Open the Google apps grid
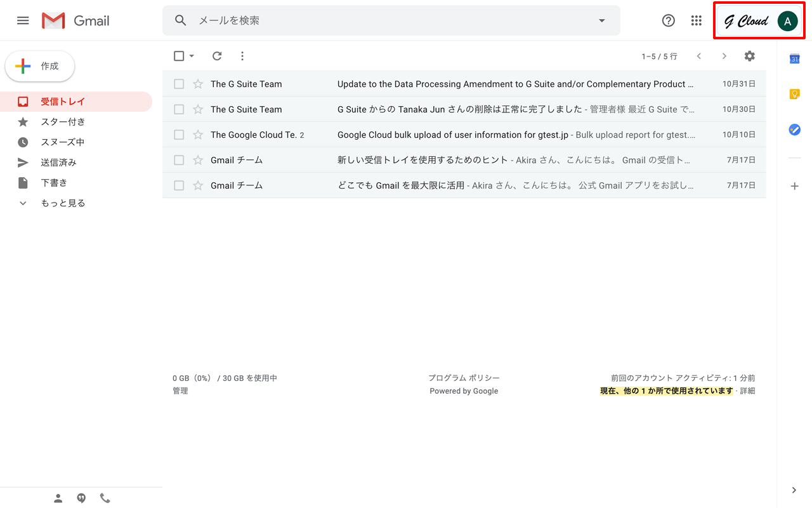The image size is (812, 508). pos(697,20)
